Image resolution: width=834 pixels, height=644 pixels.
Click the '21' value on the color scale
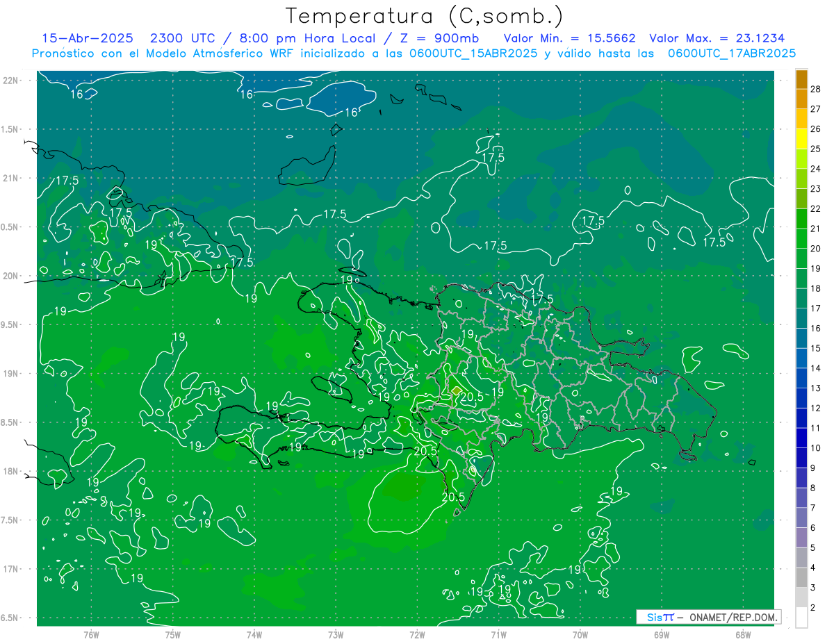click(816, 229)
